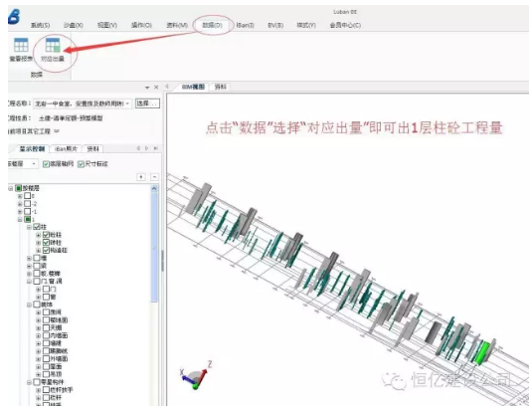Click the 对应出量 ribbon icon

[53, 46]
